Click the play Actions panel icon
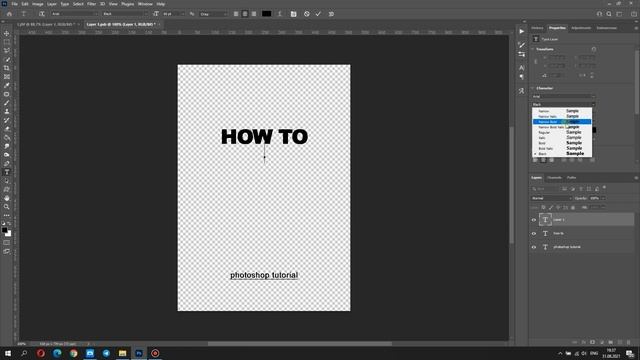 [x=522, y=31]
